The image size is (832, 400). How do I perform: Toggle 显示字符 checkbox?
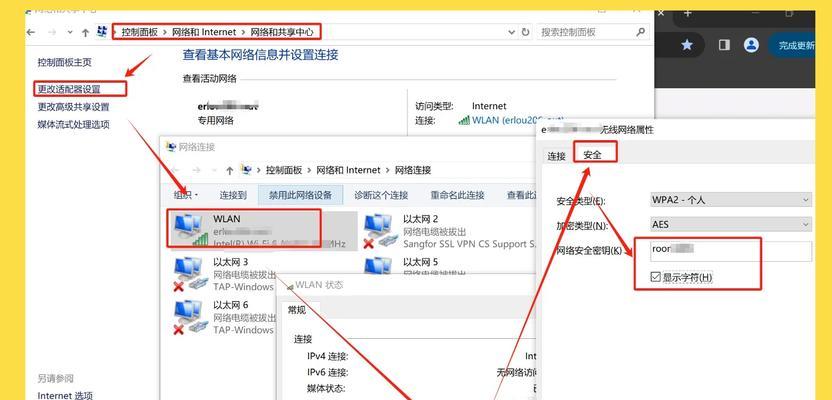pos(655,277)
